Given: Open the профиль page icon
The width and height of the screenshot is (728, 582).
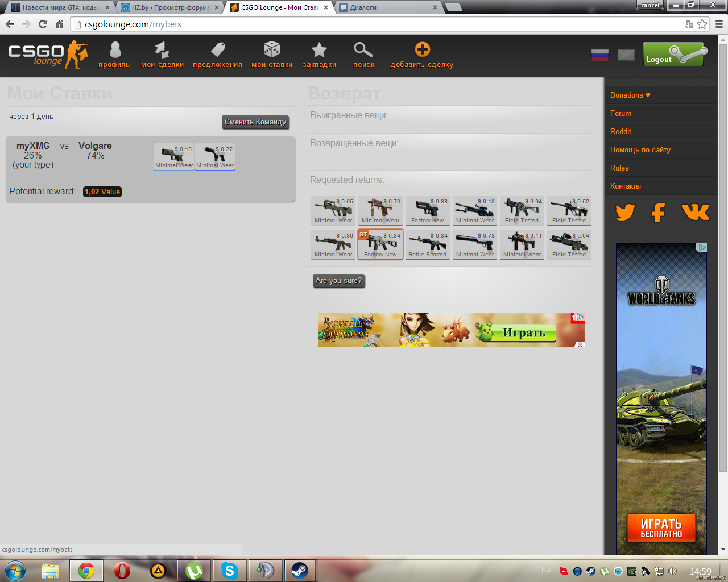Looking at the screenshot, I should point(114,51).
